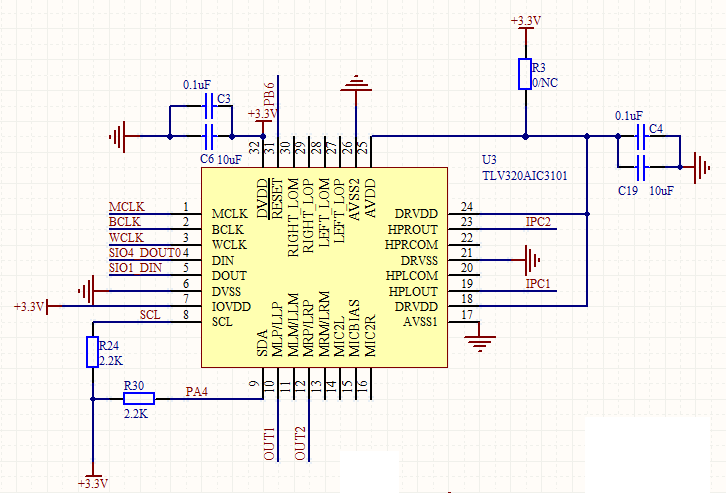Click the SIO4_DOUT0 net label
The image size is (726, 493).
point(144,253)
